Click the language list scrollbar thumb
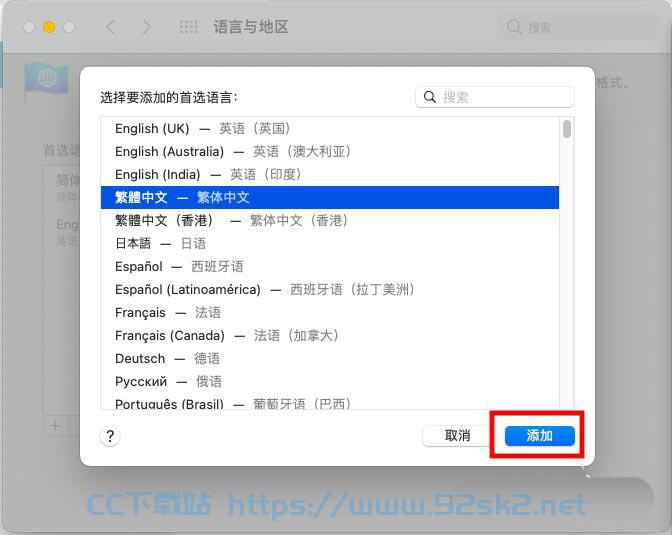672x535 pixels. (567, 129)
